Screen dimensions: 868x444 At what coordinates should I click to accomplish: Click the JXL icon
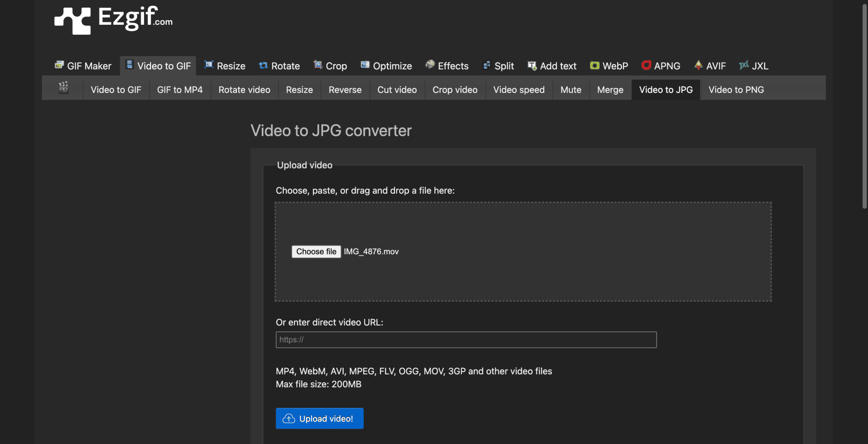pyautogui.click(x=744, y=65)
